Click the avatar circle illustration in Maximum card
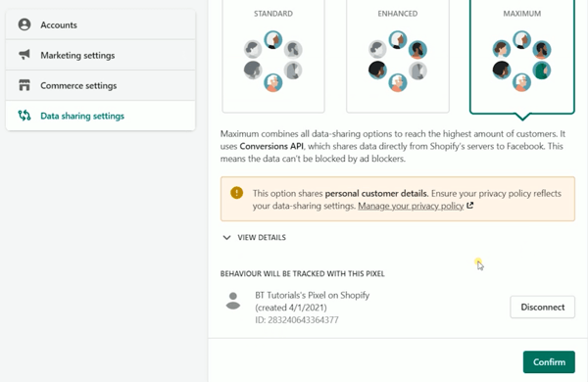Image resolution: width=588 pixels, height=382 pixels. click(x=521, y=61)
